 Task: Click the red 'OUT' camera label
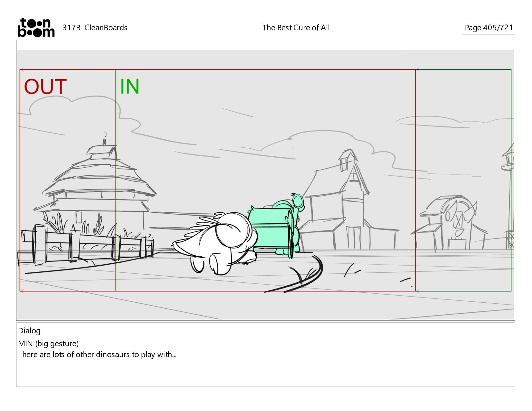pyautogui.click(x=45, y=87)
